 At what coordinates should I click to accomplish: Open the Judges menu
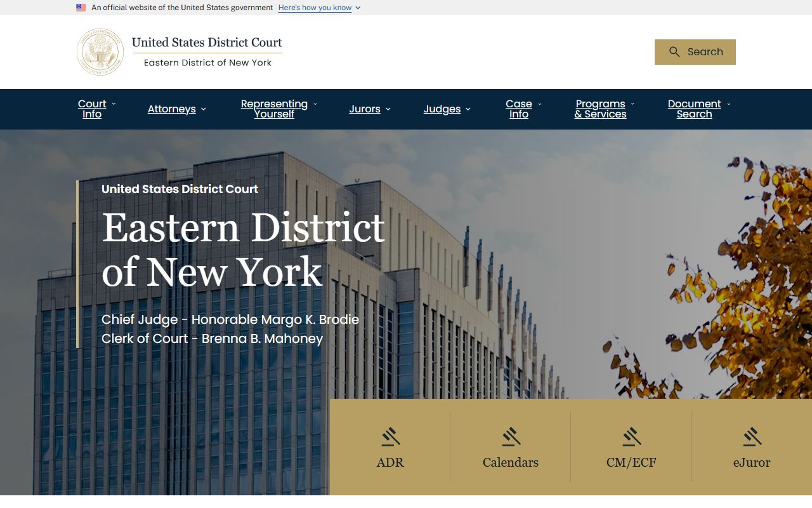(x=442, y=109)
